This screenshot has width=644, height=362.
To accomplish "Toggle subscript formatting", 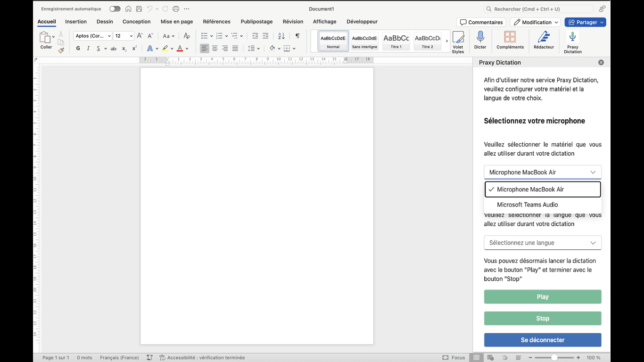I will pos(124,49).
